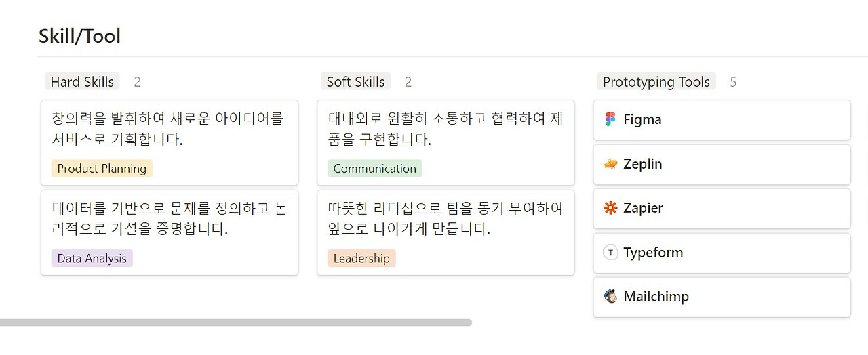Click the Prototyping Tools group label

point(656,82)
